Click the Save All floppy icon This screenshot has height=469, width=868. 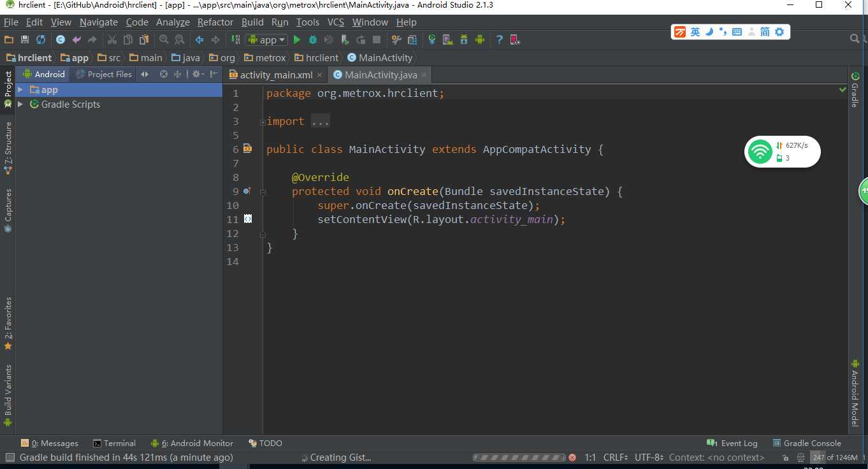[25, 40]
